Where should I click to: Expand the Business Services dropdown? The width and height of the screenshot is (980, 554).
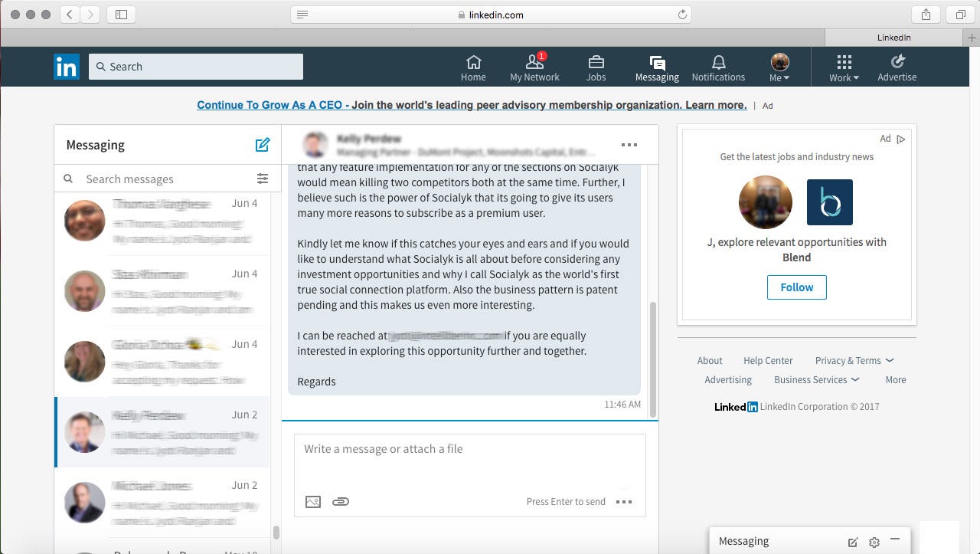point(817,379)
